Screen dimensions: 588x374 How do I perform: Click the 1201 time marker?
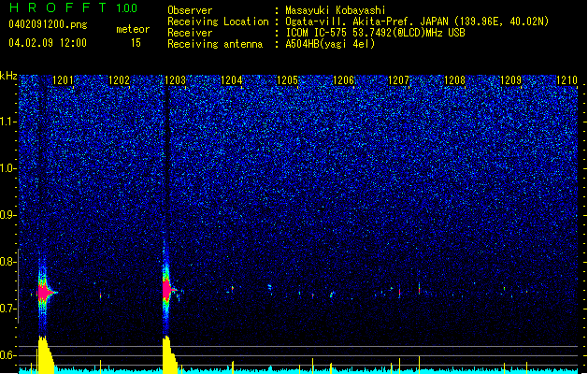pos(63,79)
